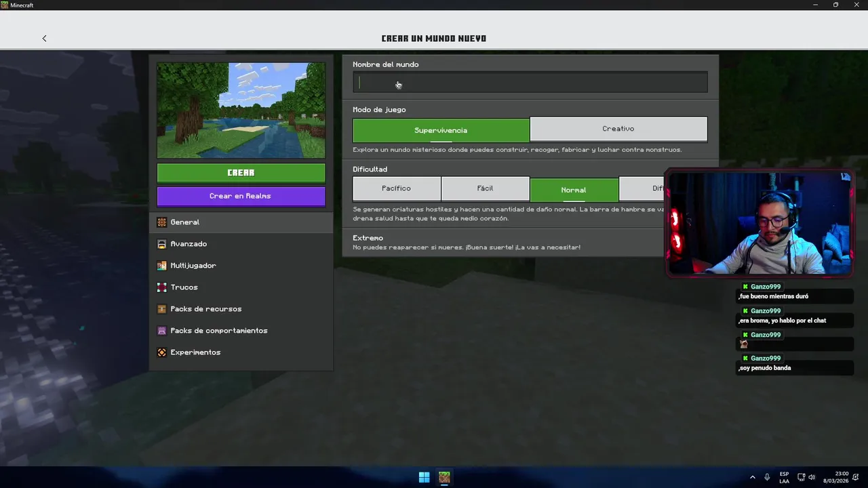
Task: Click the green CREAR button
Action: point(241,173)
